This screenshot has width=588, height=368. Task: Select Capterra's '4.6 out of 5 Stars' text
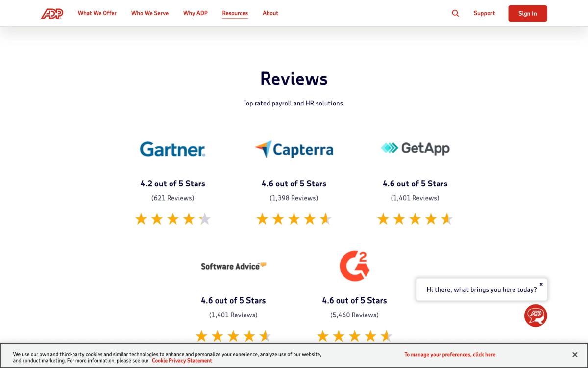pos(294,184)
